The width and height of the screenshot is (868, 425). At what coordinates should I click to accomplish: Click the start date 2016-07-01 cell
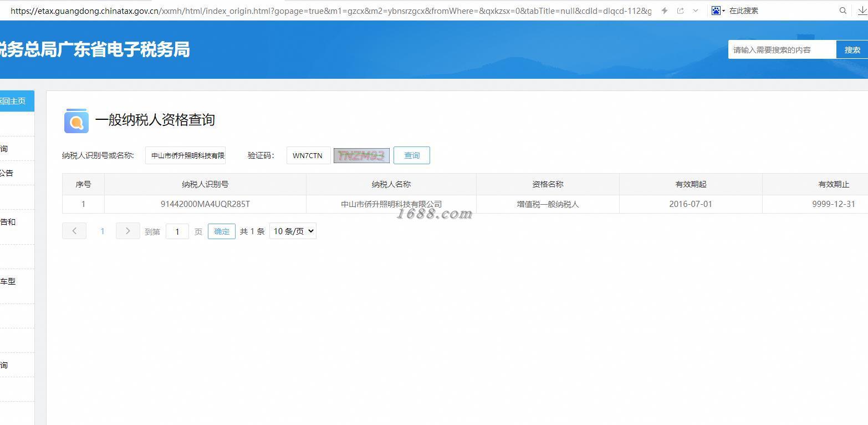point(691,204)
